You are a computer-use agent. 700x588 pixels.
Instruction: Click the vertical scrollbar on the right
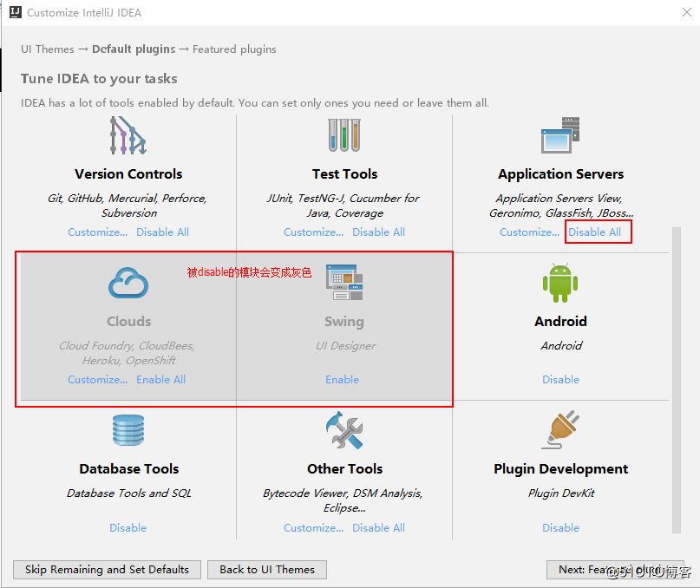[677, 380]
